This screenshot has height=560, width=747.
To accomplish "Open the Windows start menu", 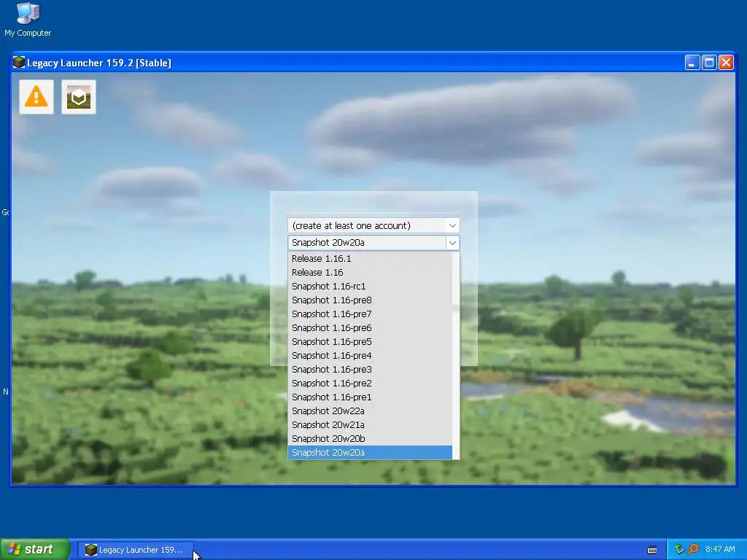I will (x=34, y=549).
